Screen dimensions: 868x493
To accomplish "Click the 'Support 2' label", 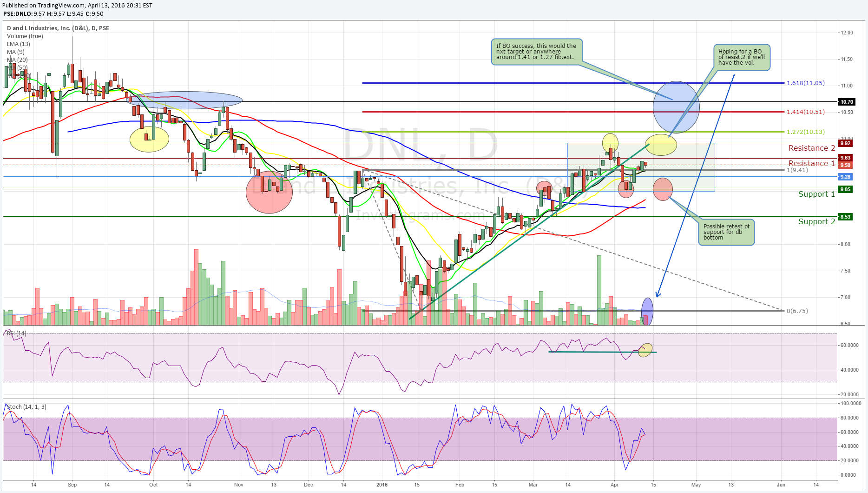I will (x=816, y=221).
